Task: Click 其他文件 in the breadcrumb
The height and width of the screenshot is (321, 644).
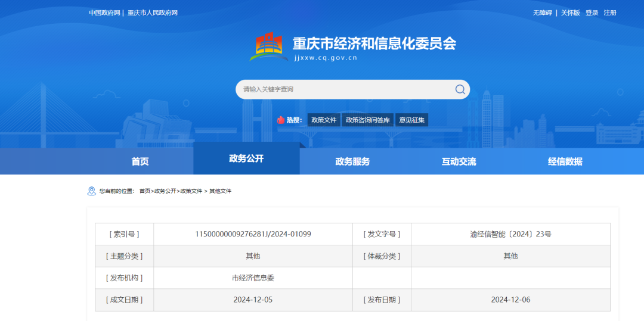Action: (x=220, y=191)
